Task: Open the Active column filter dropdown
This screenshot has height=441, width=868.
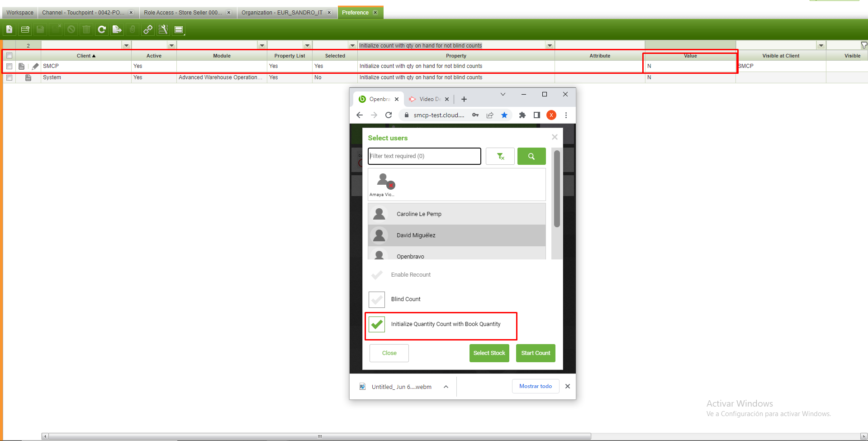Action: pyautogui.click(x=171, y=45)
